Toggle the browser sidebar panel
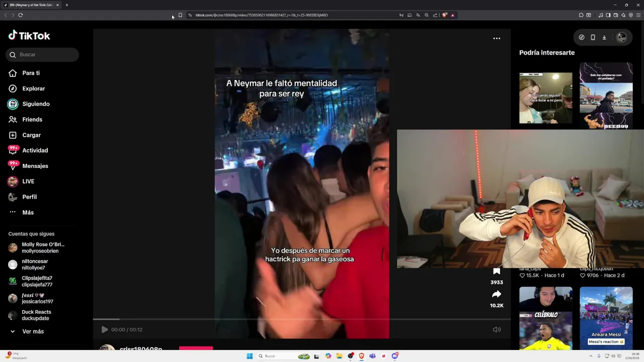This screenshot has height=362, width=644. pos(608,15)
